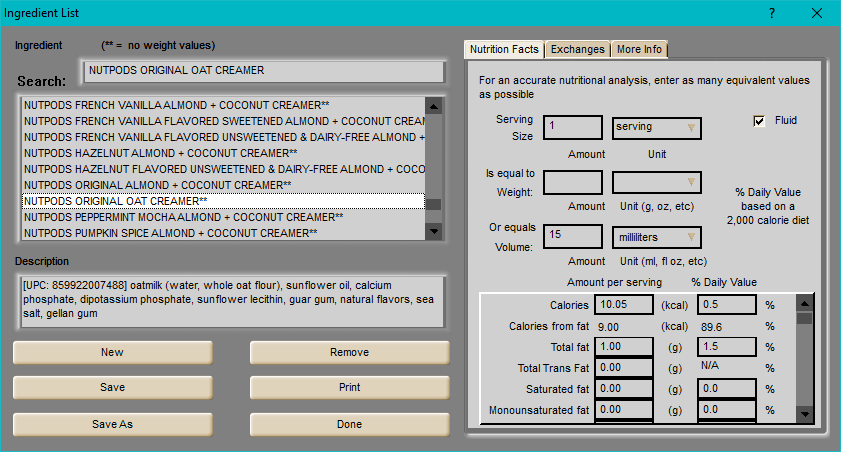
Task: Click the Saturated fat amount field
Action: [624, 389]
